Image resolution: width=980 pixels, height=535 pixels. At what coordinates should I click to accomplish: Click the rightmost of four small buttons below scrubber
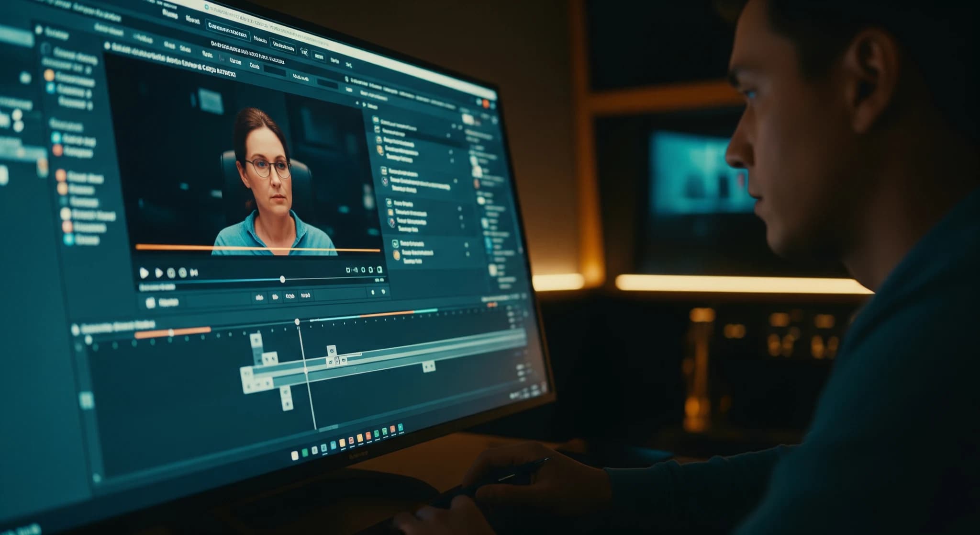point(305,296)
